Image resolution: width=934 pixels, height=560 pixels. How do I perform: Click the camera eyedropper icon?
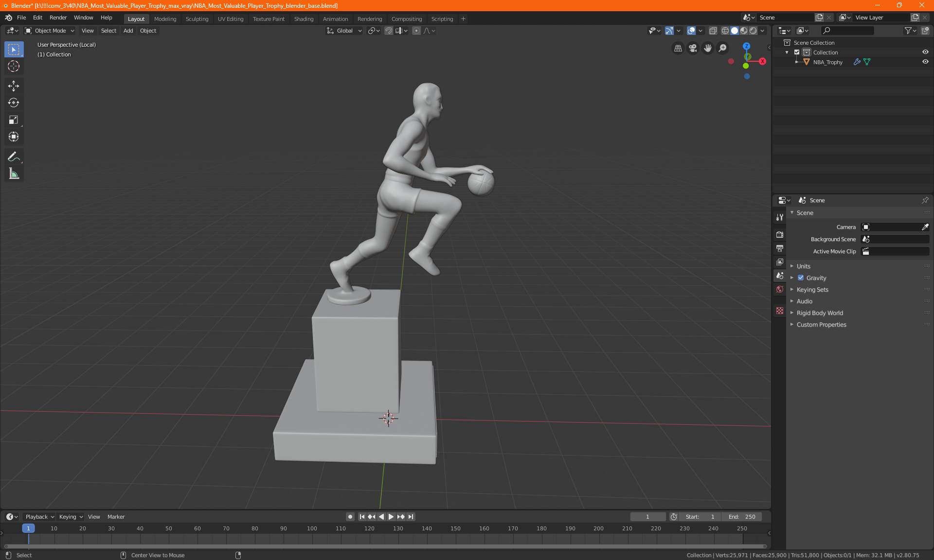click(925, 227)
